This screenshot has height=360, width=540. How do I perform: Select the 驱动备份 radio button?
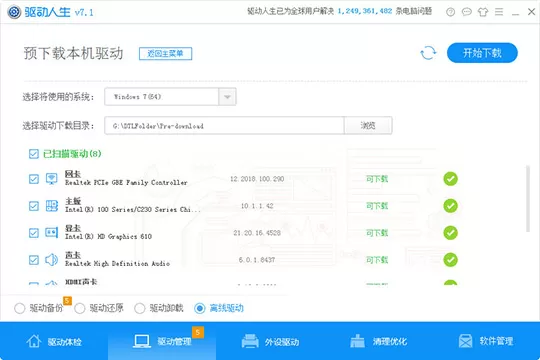pos(20,308)
